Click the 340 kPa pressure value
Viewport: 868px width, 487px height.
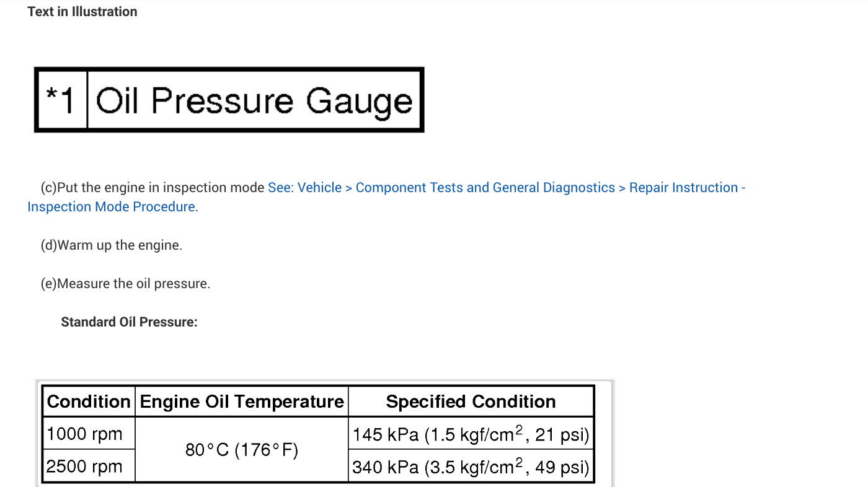click(x=386, y=467)
